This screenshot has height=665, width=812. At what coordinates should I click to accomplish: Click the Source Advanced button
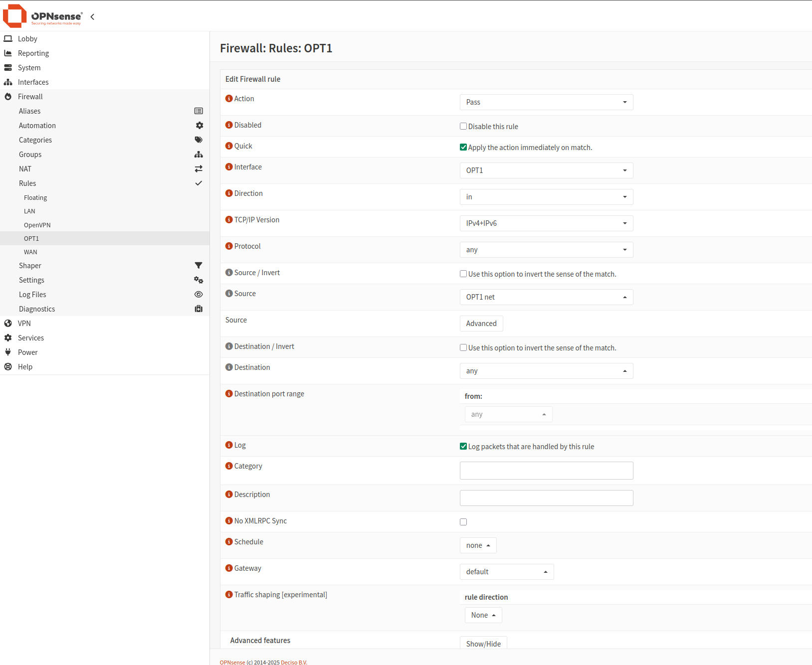pyautogui.click(x=481, y=324)
